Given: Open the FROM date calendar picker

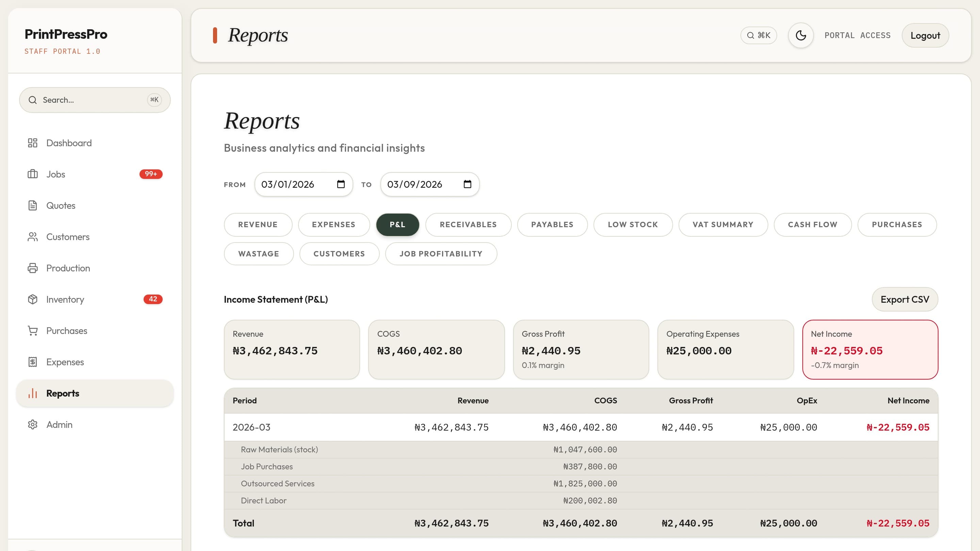Looking at the screenshot, I should click(341, 184).
